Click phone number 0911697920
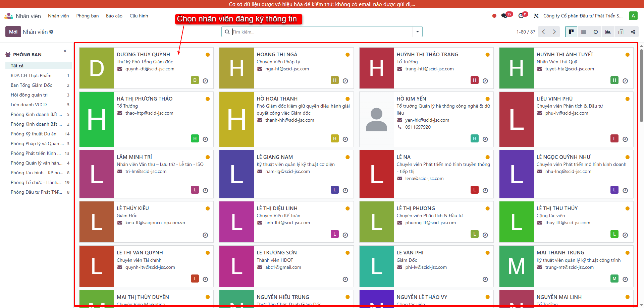This screenshot has height=308, width=644. 418,127
